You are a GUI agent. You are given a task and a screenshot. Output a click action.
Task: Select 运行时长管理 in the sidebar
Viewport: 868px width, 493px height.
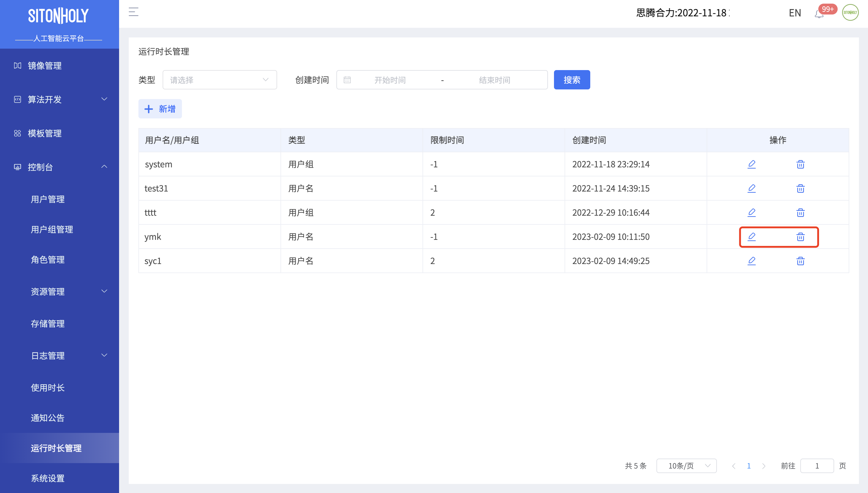click(60, 448)
